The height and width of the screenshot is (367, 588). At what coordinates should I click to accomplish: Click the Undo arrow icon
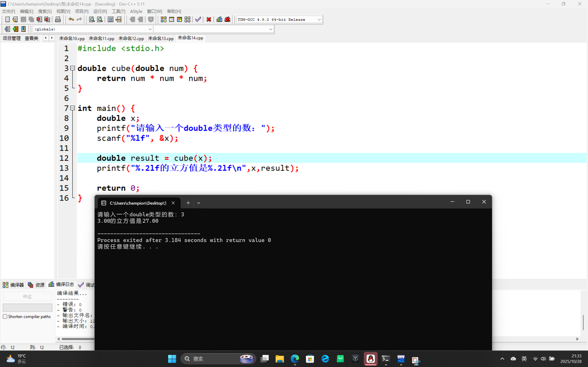71,19
